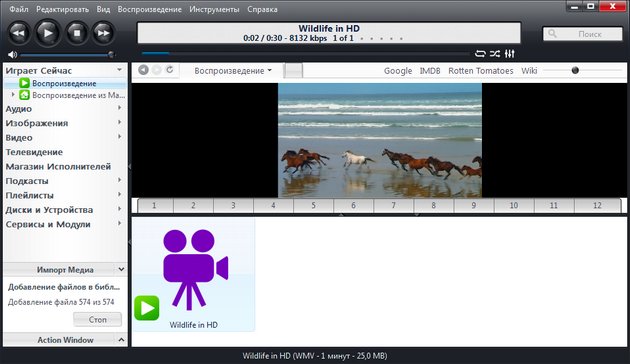Open the Файл menu

pyautogui.click(x=19, y=9)
